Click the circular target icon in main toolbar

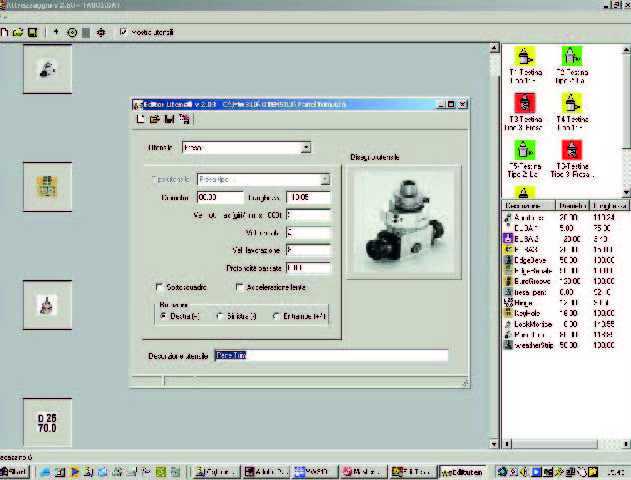(x=72, y=33)
